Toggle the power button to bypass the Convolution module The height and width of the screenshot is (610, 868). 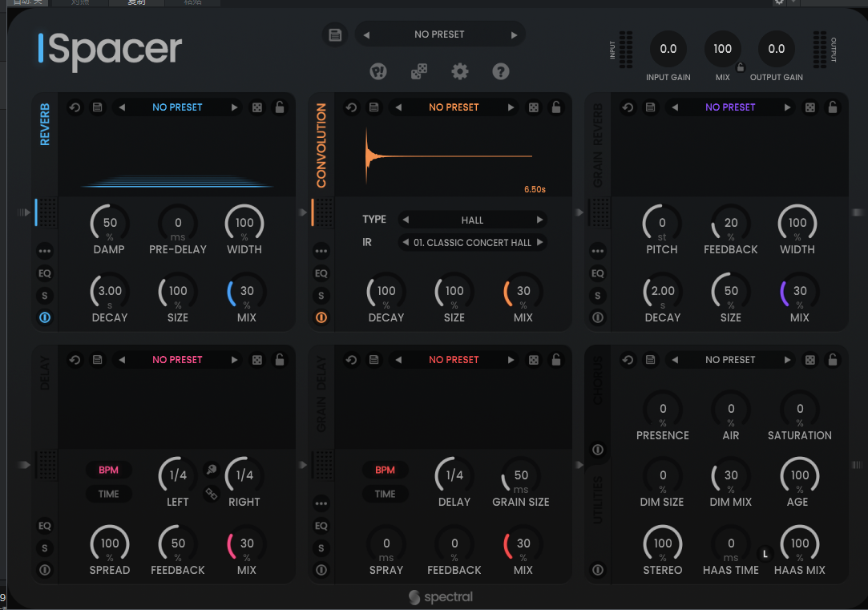click(x=321, y=317)
